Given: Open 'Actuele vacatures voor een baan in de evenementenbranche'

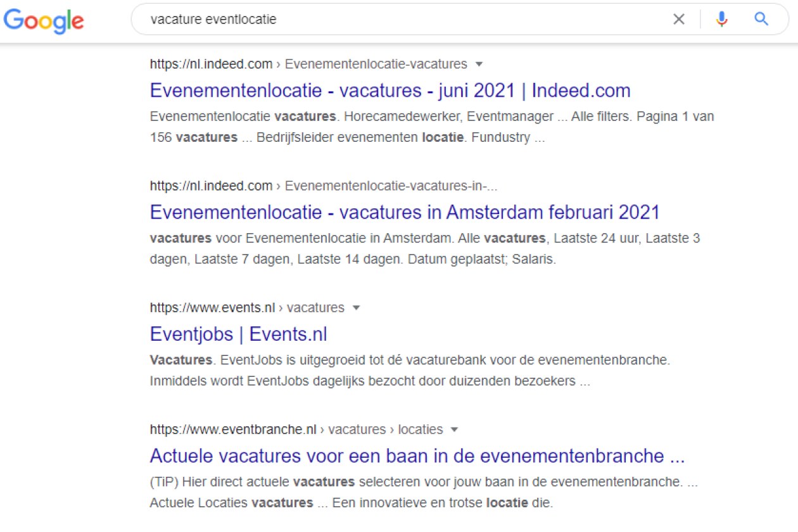Looking at the screenshot, I should [417, 456].
